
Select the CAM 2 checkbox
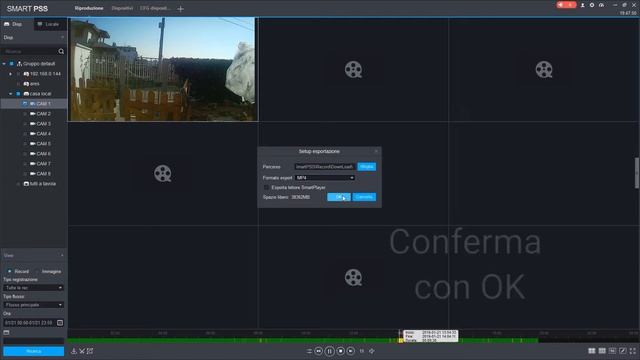pyautogui.click(x=25, y=114)
